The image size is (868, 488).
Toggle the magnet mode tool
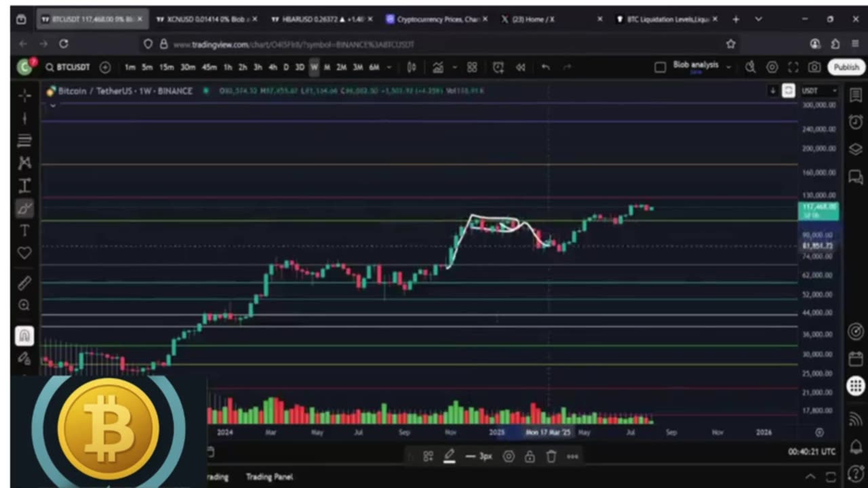coord(24,335)
